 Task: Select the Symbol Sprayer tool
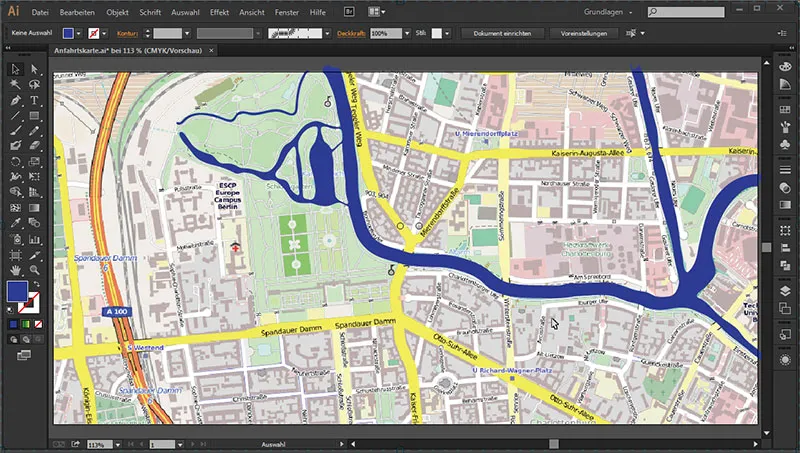tap(15, 239)
